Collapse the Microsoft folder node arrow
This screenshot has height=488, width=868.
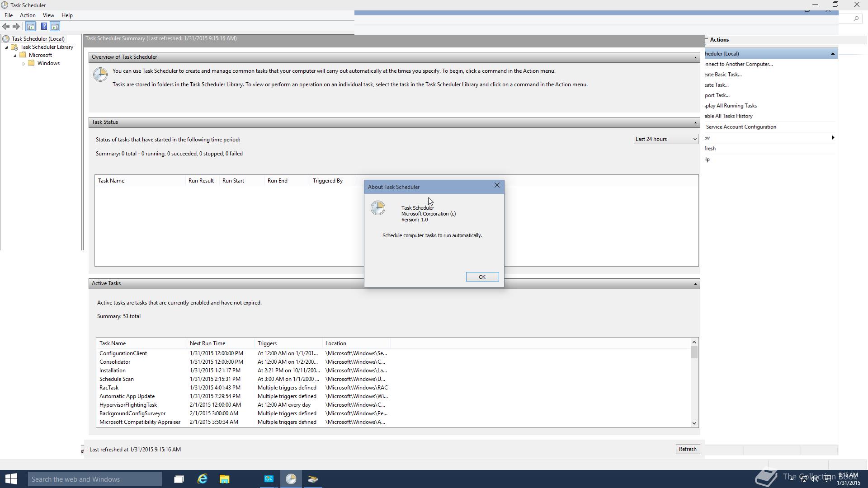tap(15, 56)
